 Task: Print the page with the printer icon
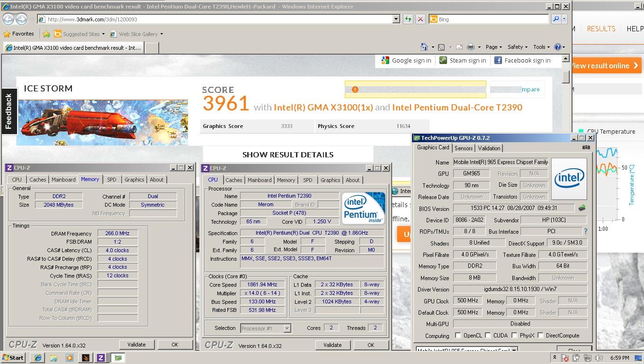470,47
